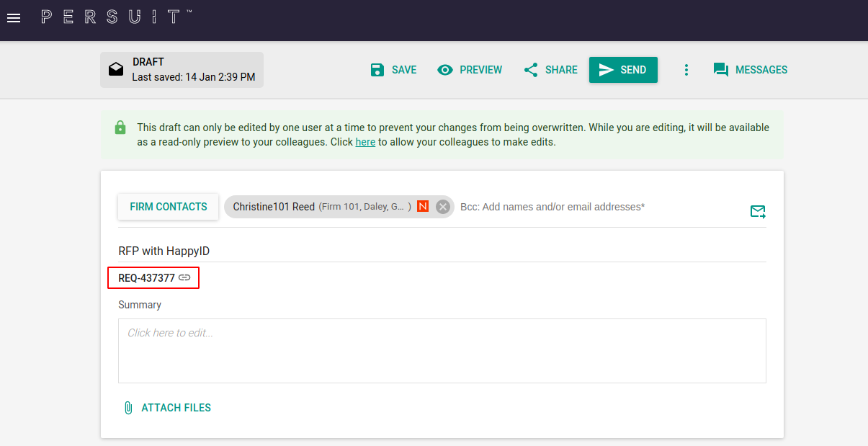The image size is (868, 446).
Task: Preview the request with eye icon
Action: tap(470, 70)
